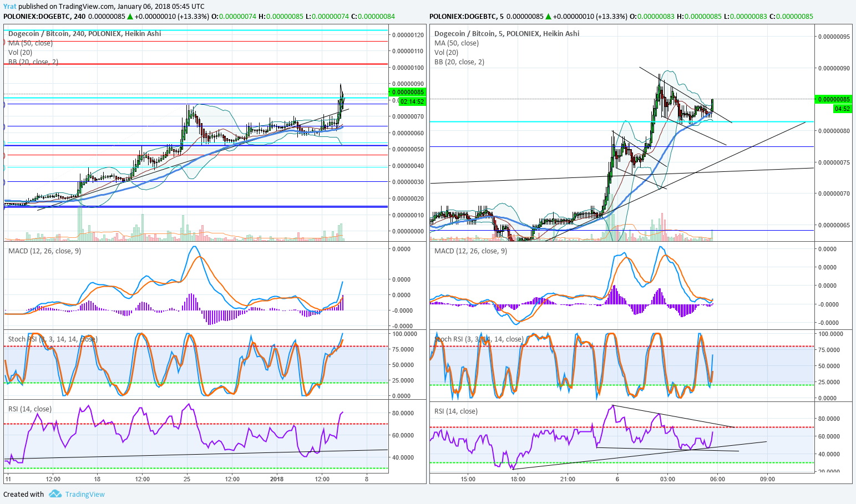Open the Yrat author link

[x=9, y=7]
